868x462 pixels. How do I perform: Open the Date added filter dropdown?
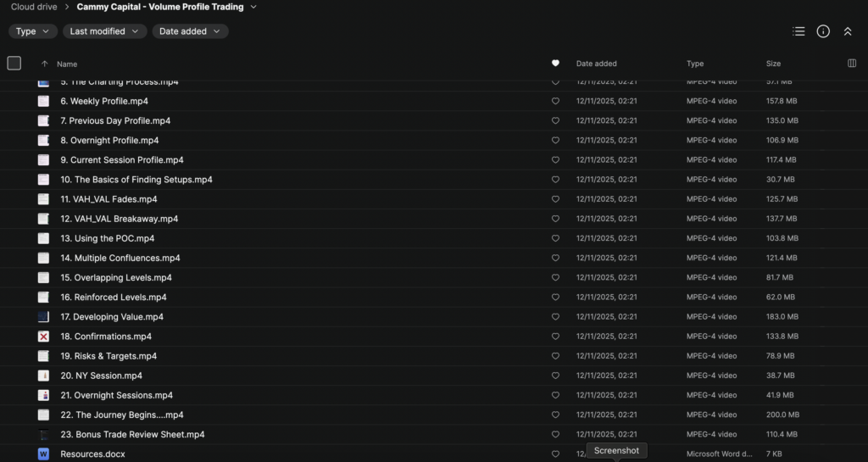click(x=190, y=31)
